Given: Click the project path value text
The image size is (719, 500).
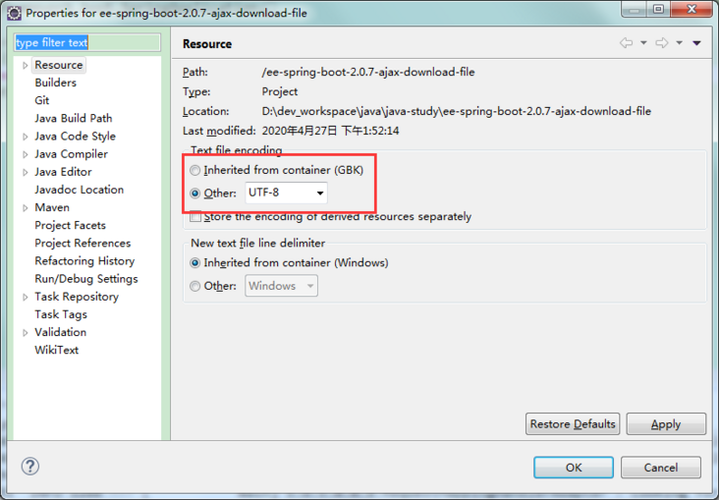Looking at the screenshot, I should click(x=368, y=72).
